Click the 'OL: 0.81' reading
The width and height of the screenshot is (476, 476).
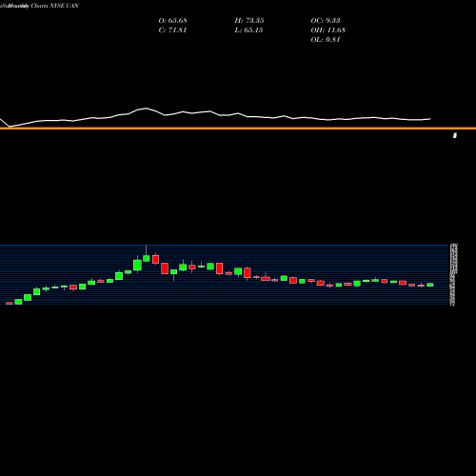326,40
